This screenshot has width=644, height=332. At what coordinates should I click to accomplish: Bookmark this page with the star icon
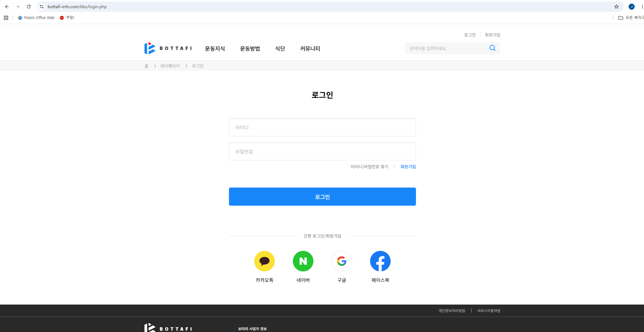617,7
